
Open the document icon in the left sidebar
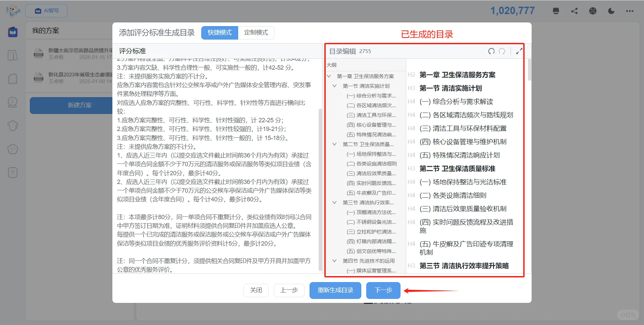(x=12, y=79)
